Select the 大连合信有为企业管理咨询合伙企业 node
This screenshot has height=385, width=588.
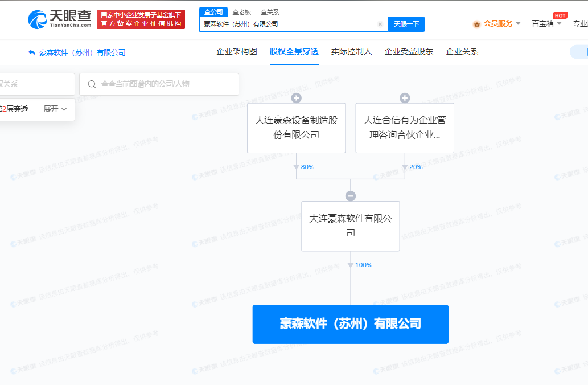click(405, 128)
